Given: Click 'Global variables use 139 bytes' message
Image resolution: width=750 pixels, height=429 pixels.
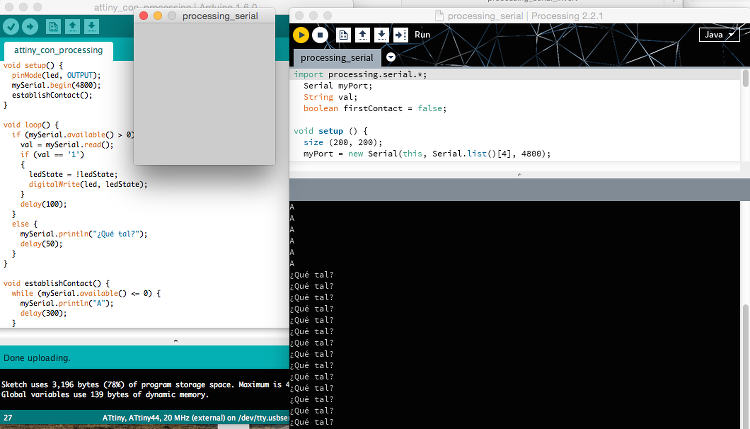Looking at the screenshot, I should coord(105,395).
